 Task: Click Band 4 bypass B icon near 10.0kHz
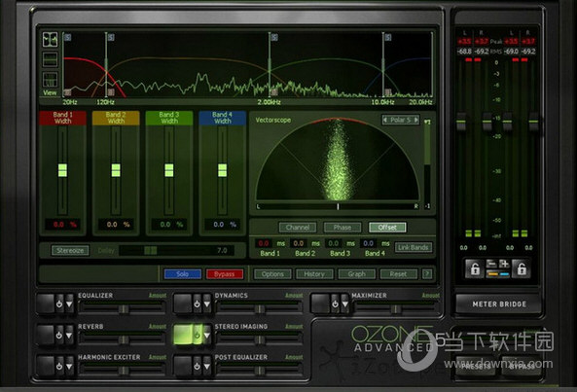point(388,92)
